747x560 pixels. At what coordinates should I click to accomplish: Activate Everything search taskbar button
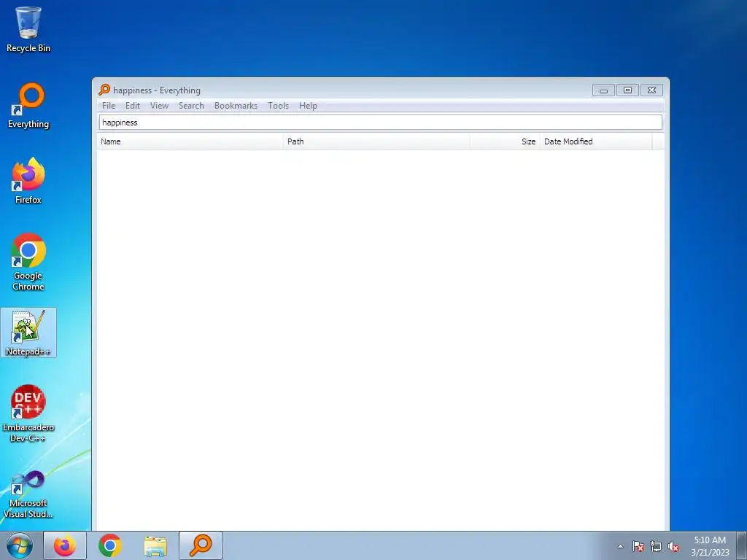click(201, 545)
